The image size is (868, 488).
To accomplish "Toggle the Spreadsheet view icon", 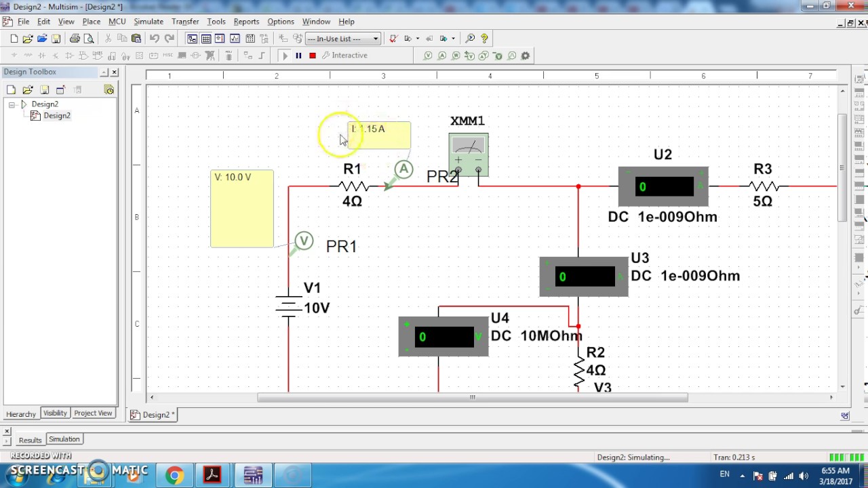I will [206, 39].
